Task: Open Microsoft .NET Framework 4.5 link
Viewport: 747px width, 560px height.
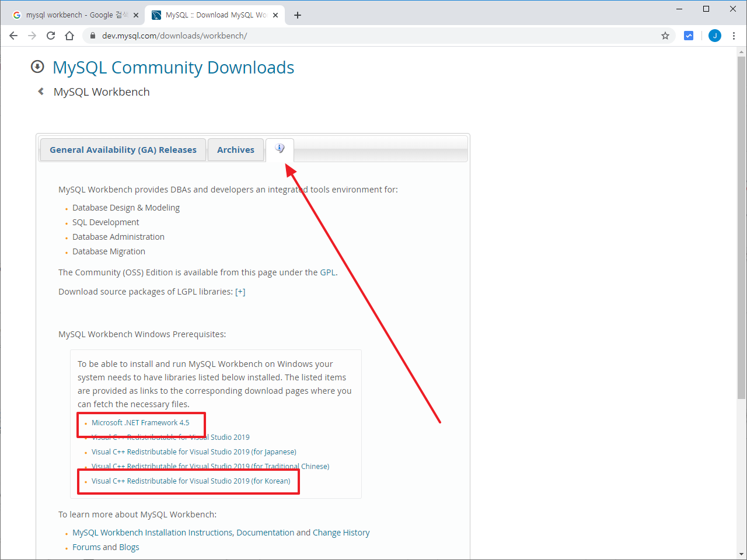Action: [141, 423]
